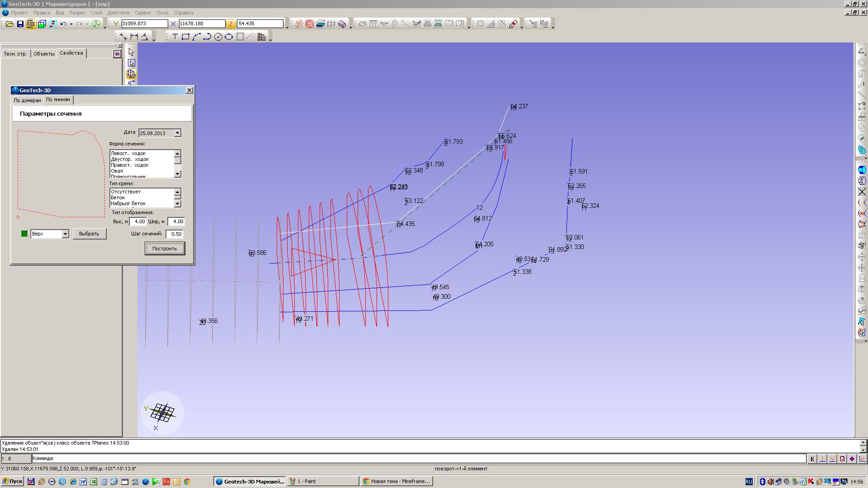Click the diagonal distance measure icon
Image resolution: width=868 pixels, height=488 pixels.
tap(123, 37)
